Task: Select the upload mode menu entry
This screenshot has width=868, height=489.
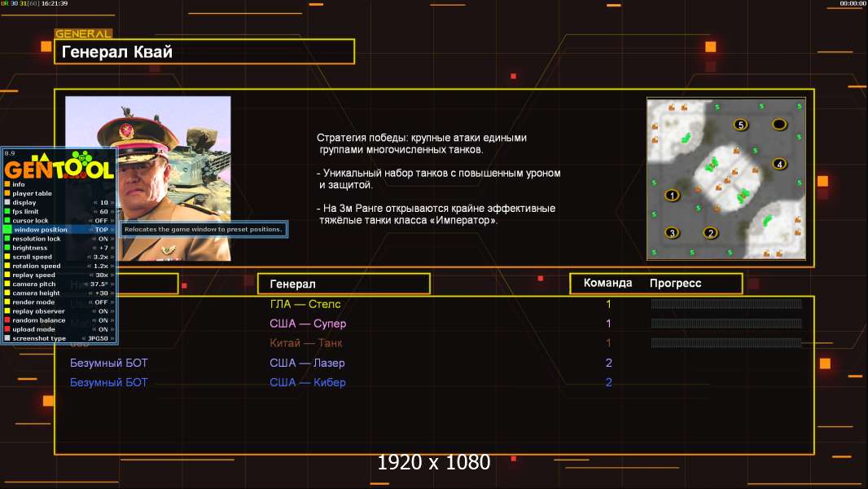Action: pos(59,329)
